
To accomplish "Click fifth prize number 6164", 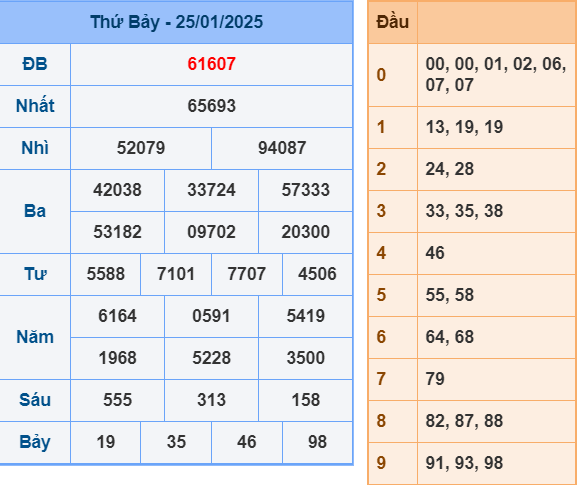I will (x=117, y=316).
